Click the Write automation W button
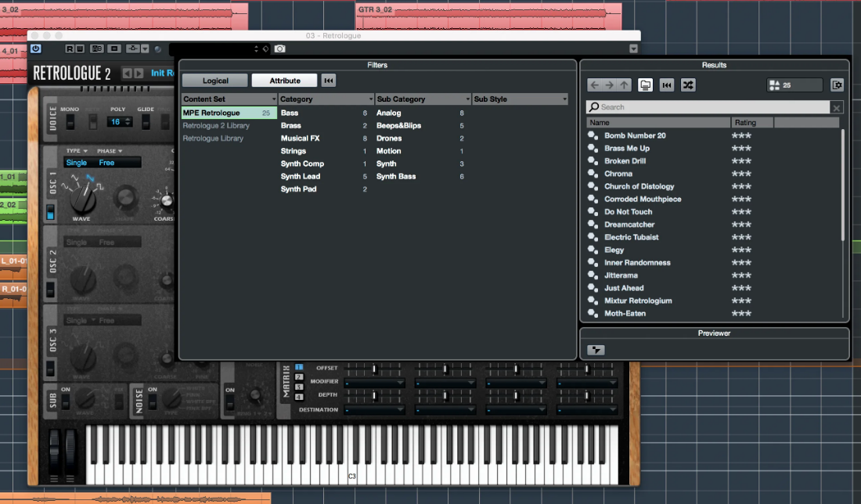861x504 pixels. (x=79, y=49)
